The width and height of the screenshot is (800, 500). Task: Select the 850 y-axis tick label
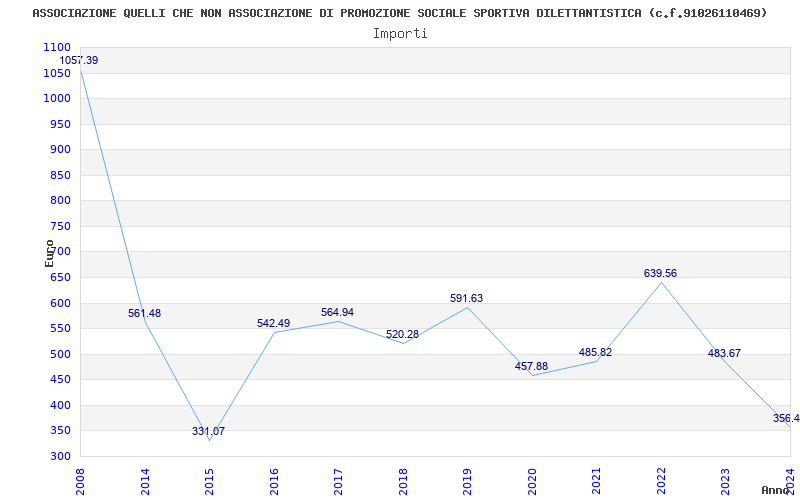pos(60,175)
